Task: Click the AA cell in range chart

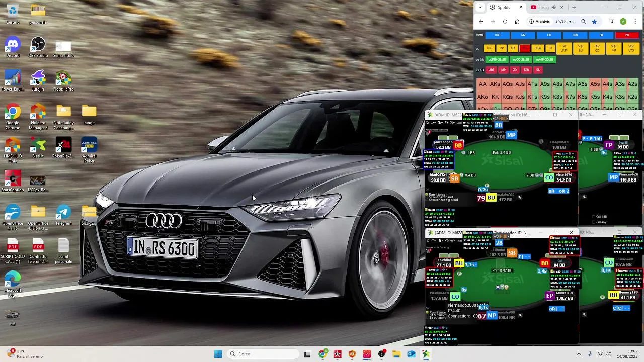Action: [482, 84]
